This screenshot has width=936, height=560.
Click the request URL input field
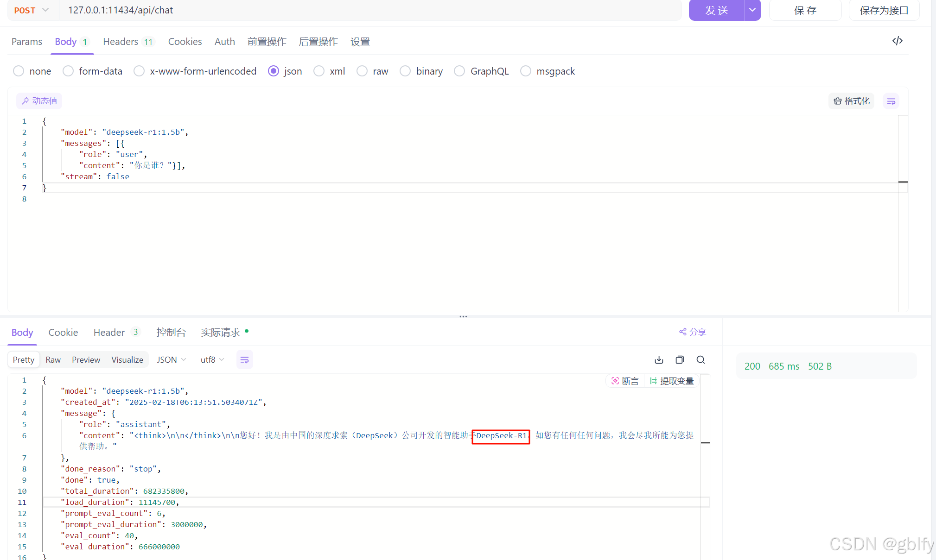point(371,10)
